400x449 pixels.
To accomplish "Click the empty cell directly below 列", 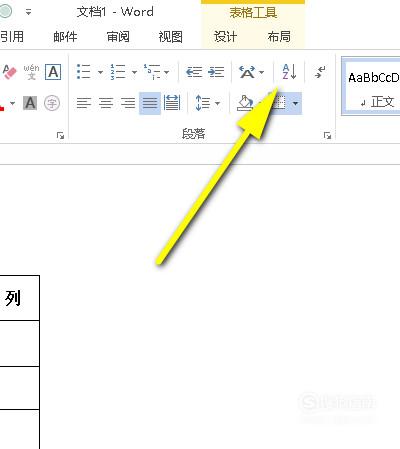I will pos(19,344).
